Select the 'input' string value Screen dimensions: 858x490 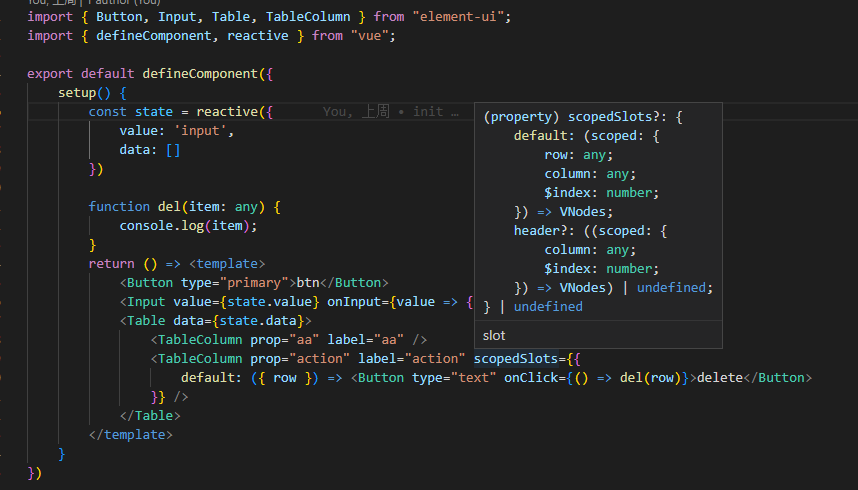point(200,131)
